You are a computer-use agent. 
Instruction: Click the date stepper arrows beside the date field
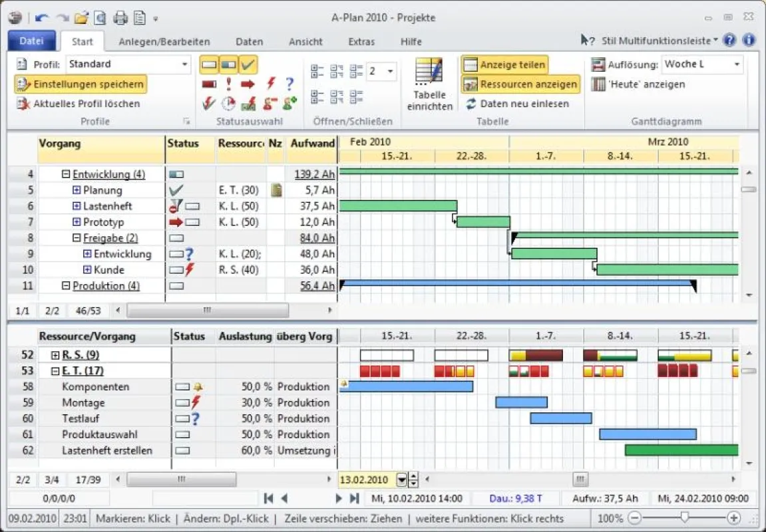pos(413,479)
